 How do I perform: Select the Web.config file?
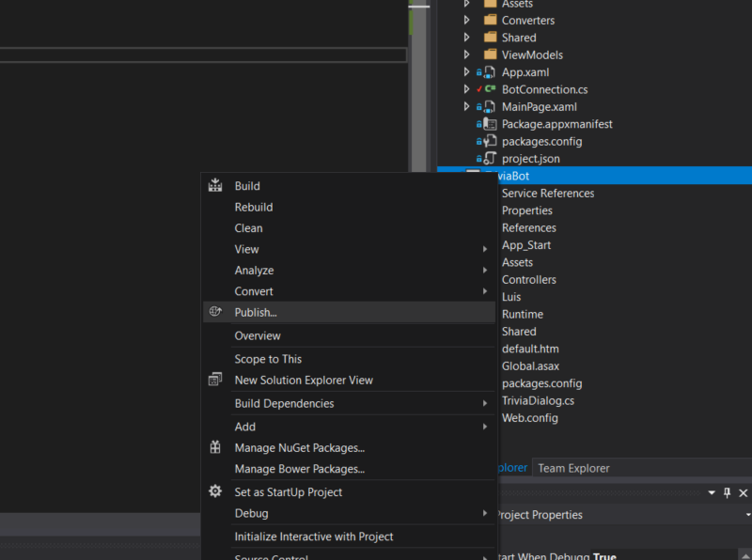point(529,418)
